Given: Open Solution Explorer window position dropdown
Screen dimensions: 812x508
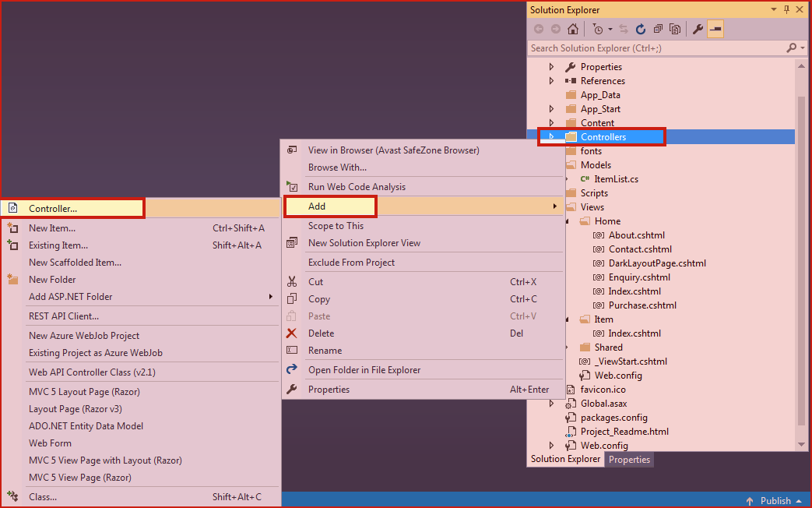Looking at the screenshot, I should point(774,9).
